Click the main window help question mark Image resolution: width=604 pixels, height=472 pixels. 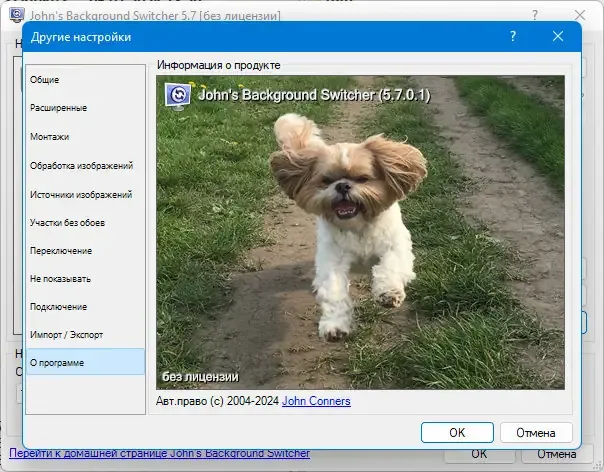[535, 15]
